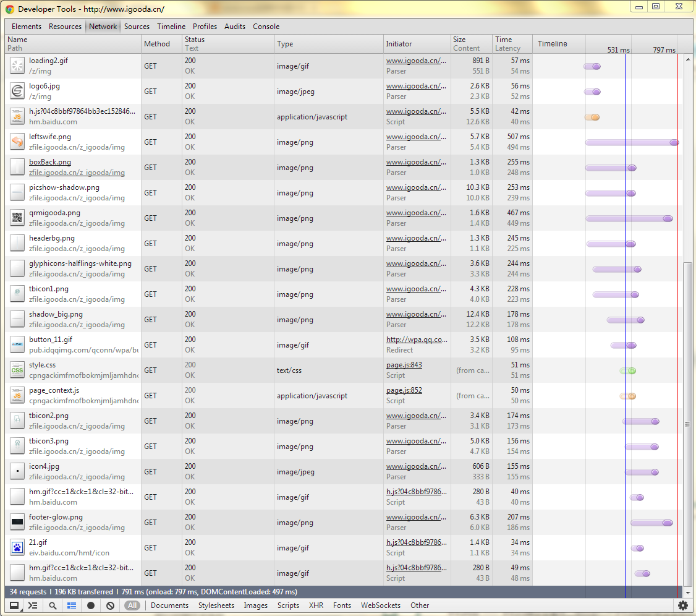Open the Console tab
The height and width of the screenshot is (616, 696).
(266, 27)
